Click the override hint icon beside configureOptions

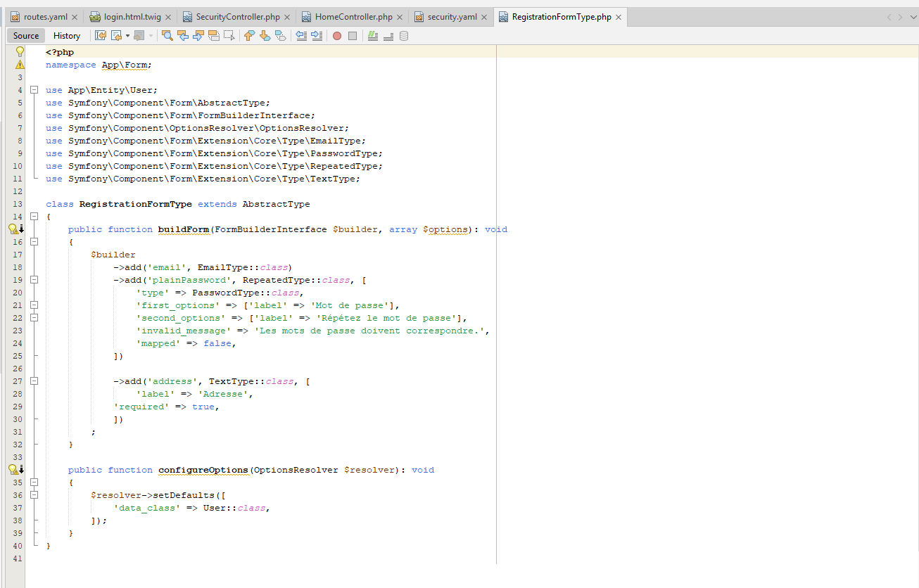point(16,470)
